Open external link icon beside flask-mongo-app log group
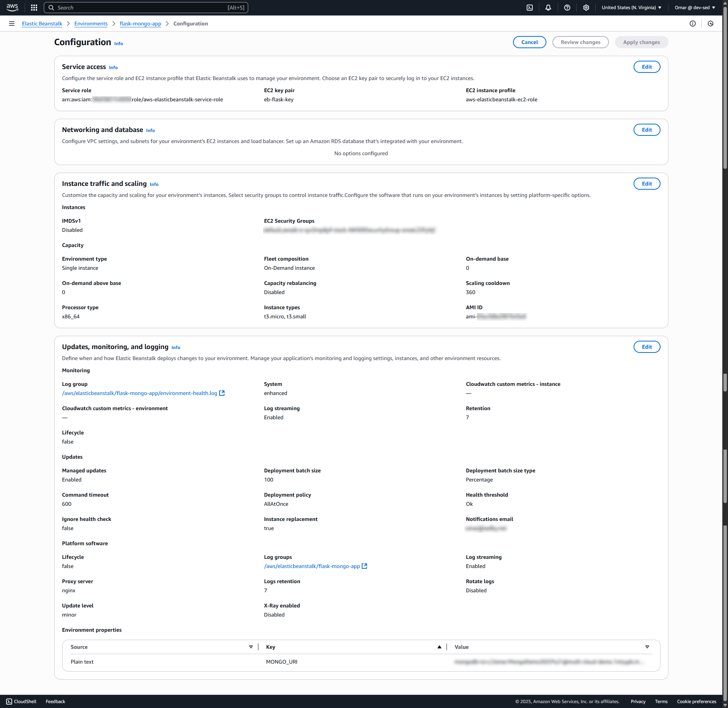 tap(365, 566)
